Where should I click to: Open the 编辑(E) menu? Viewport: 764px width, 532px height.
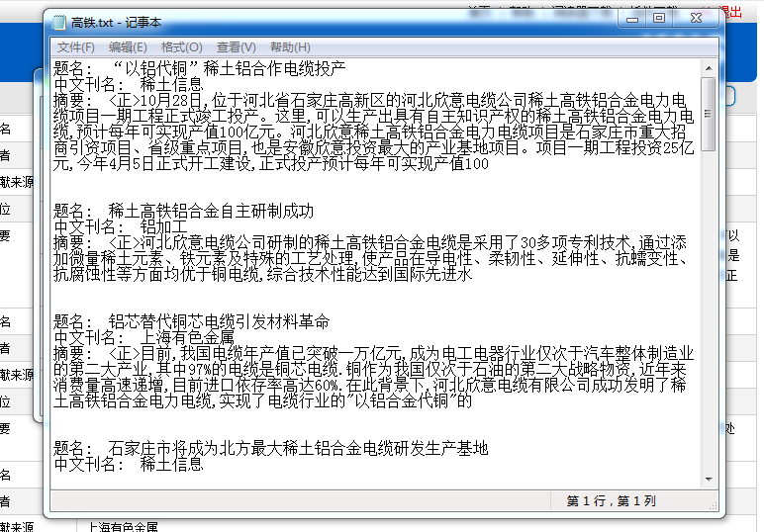click(x=128, y=47)
